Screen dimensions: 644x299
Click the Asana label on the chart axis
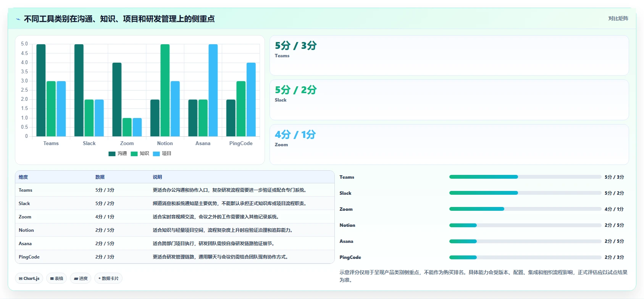pos(203,144)
